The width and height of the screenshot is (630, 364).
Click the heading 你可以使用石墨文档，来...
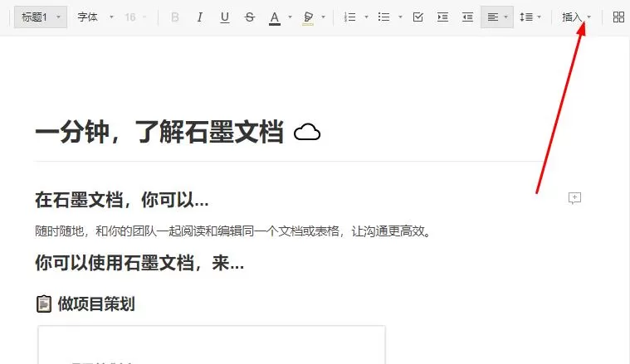139,263
